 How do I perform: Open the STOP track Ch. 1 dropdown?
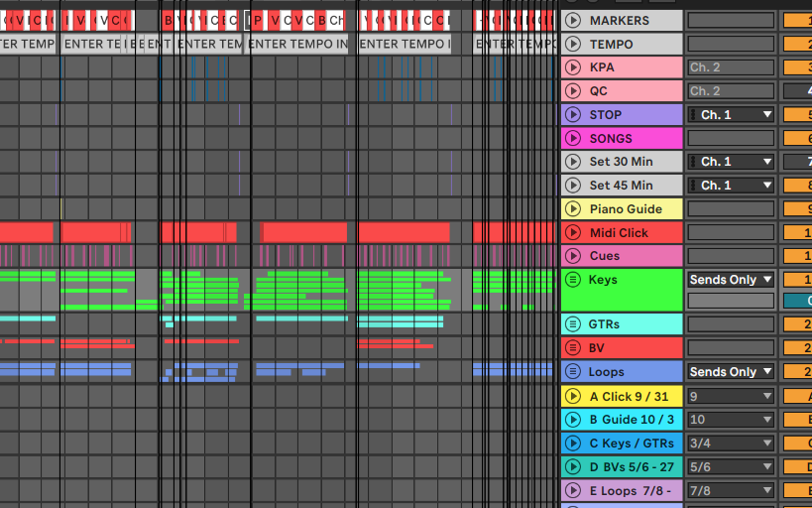pyautogui.click(x=731, y=114)
